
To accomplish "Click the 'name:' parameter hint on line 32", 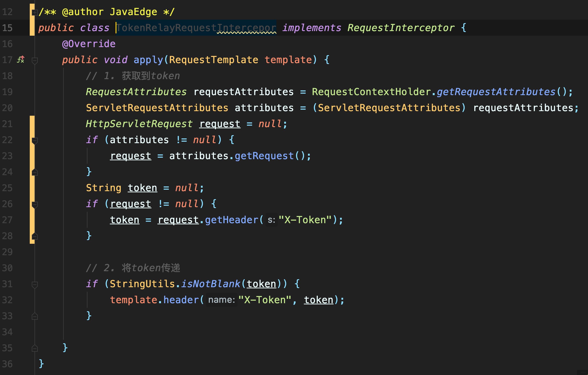I will [221, 300].
